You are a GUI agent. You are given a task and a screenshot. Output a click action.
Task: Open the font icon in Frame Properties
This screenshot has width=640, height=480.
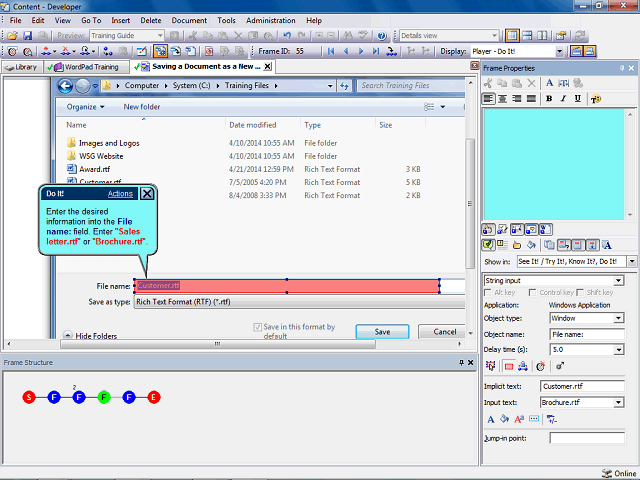pos(549,83)
